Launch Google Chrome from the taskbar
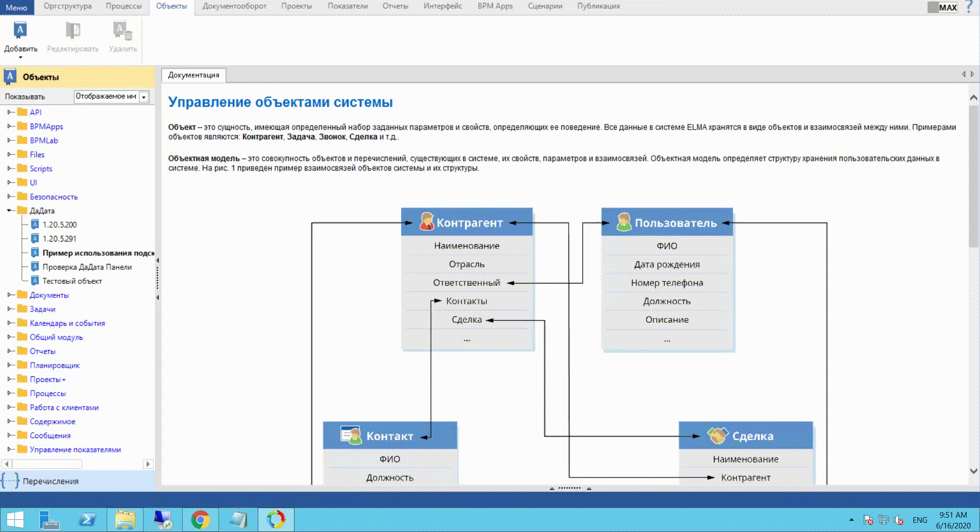Image resolution: width=980 pixels, height=532 pixels. click(200, 520)
